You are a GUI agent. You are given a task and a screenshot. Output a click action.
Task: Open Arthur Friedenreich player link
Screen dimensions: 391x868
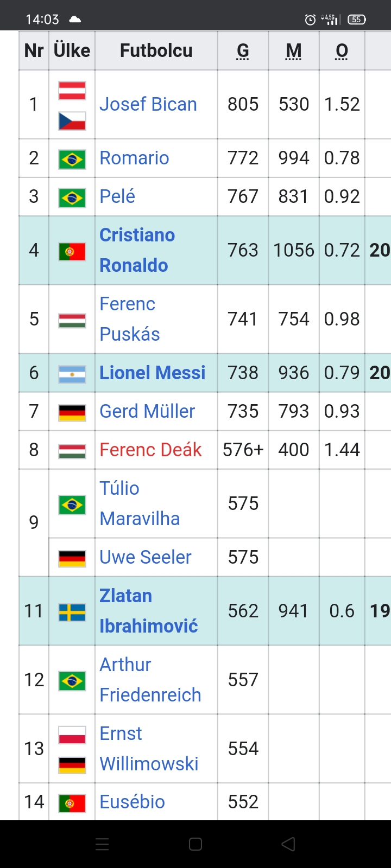click(150, 680)
